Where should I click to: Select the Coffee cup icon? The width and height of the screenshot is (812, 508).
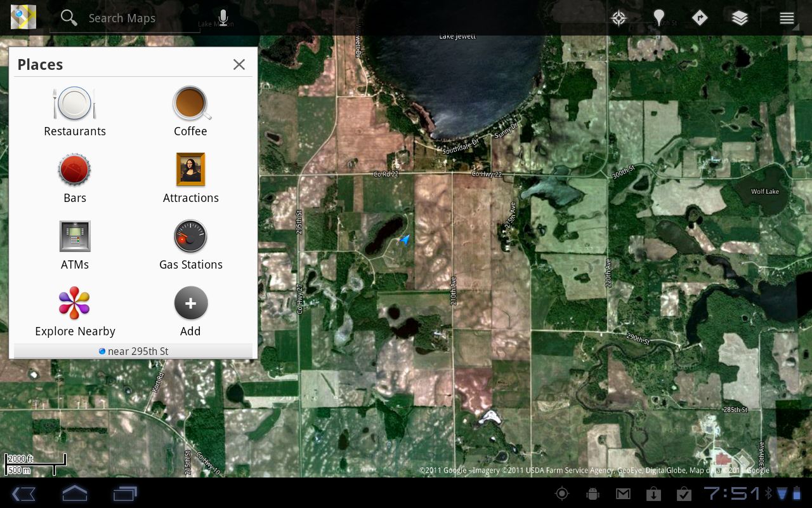click(x=191, y=104)
